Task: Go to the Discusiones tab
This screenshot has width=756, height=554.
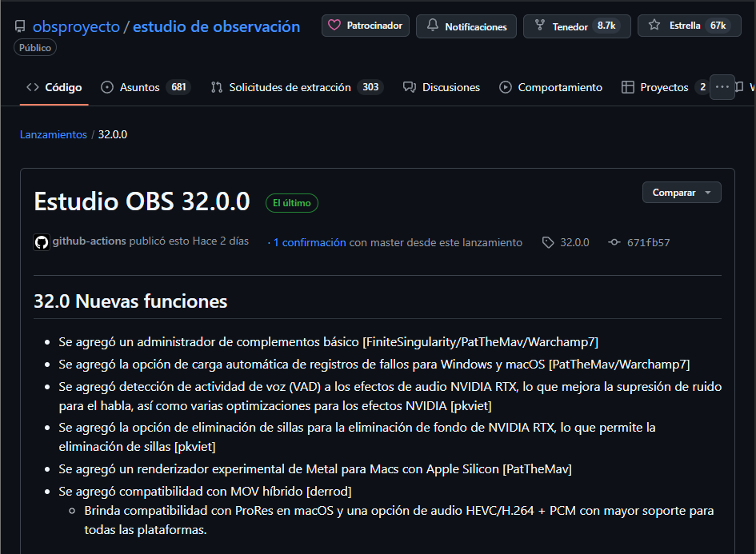Action: pyautogui.click(x=442, y=87)
